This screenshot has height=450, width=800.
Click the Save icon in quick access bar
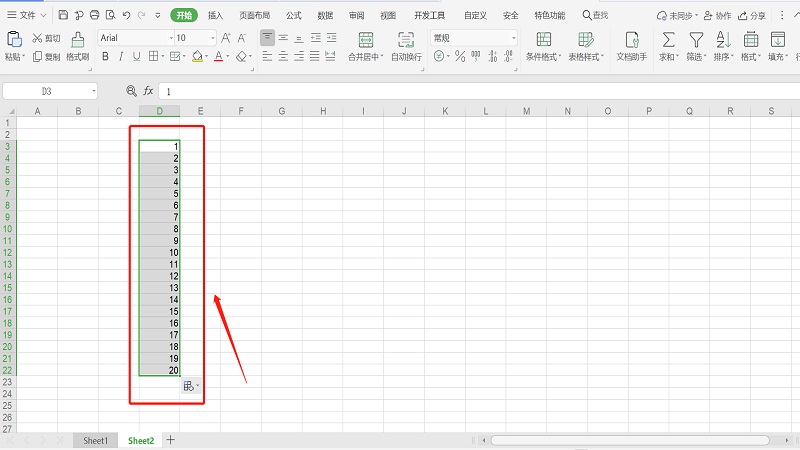point(63,15)
